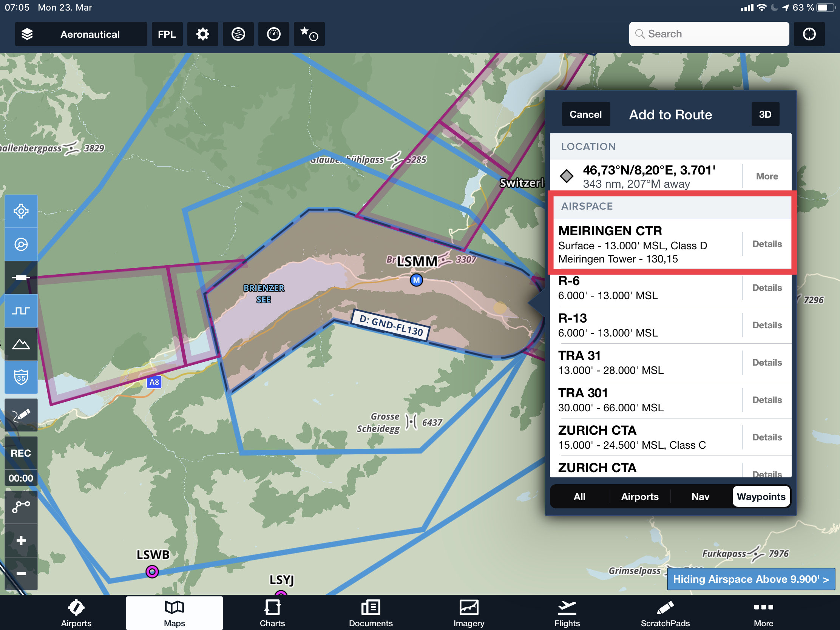Viewport: 840px width, 630px height.
Task: Zoom in map with plus button
Action: click(21, 540)
